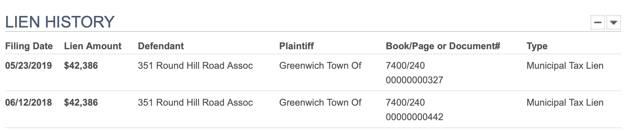Click the Defendant column header
This screenshot has height=131, width=644.
[x=161, y=46]
